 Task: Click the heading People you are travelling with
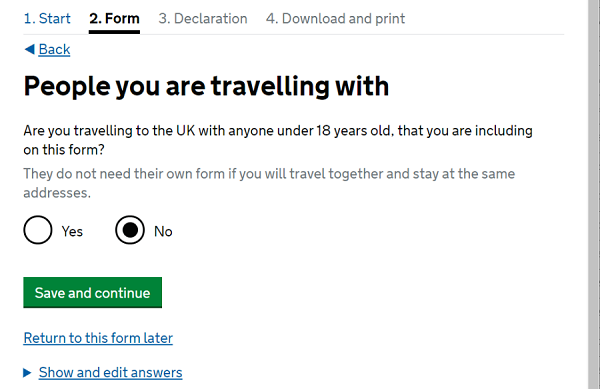point(206,86)
